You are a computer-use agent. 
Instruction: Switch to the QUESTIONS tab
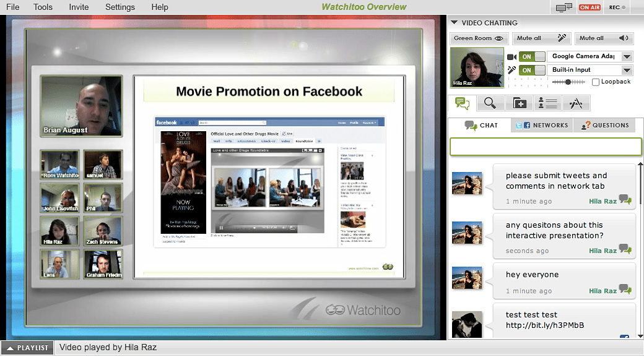click(x=605, y=125)
